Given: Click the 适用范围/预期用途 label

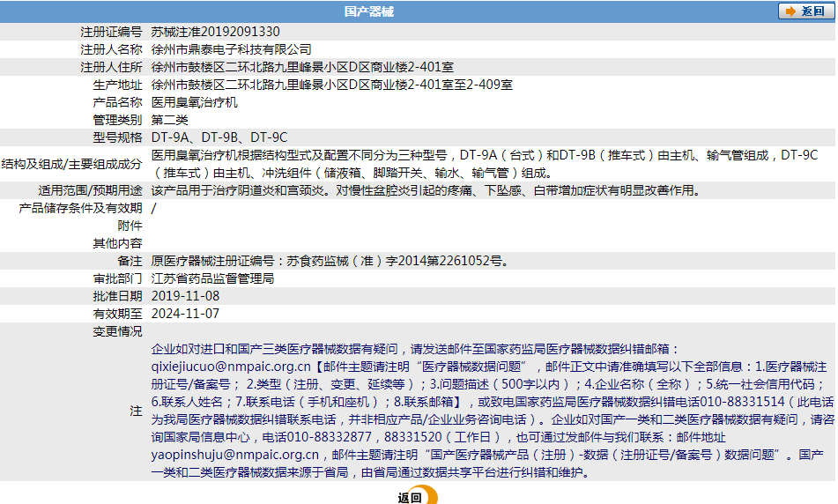Looking at the screenshot, I should 90,190.
